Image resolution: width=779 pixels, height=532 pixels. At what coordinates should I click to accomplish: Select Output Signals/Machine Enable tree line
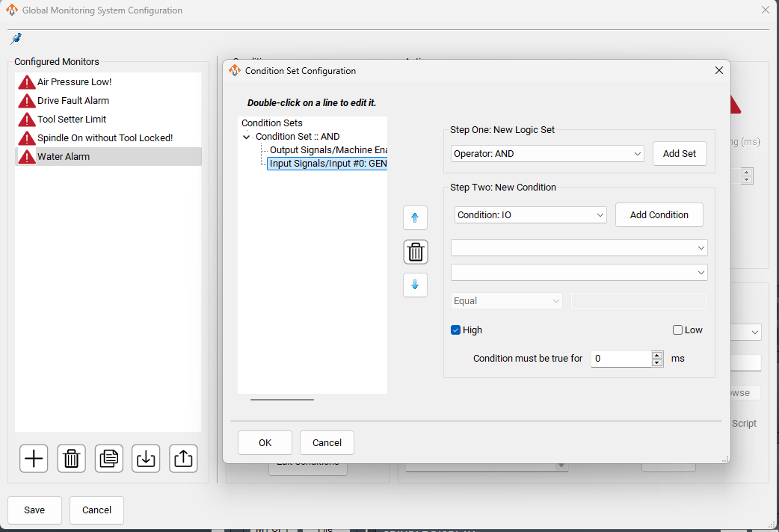[327, 150]
